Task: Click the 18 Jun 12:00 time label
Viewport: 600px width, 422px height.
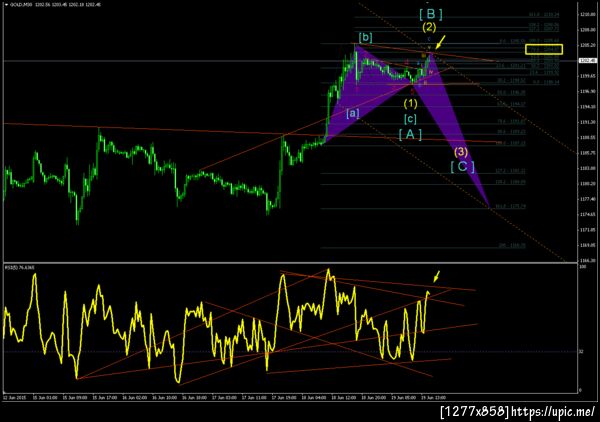Action: [x=344, y=398]
